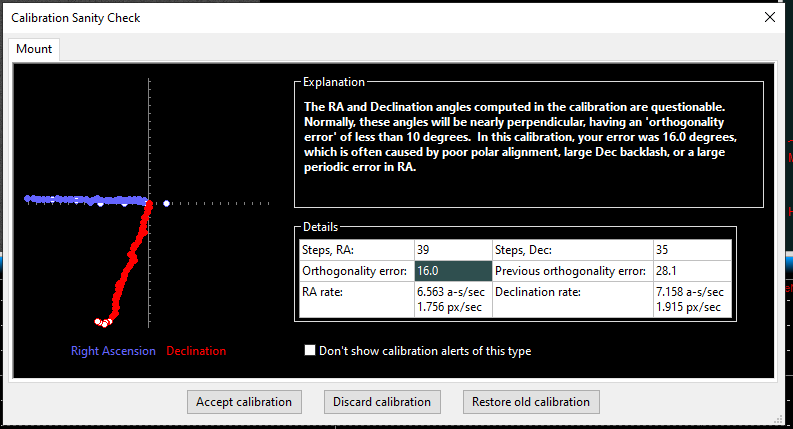Enable Don't show calibration alerts checkbox
The image size is (793, 429).
point(310,351)
